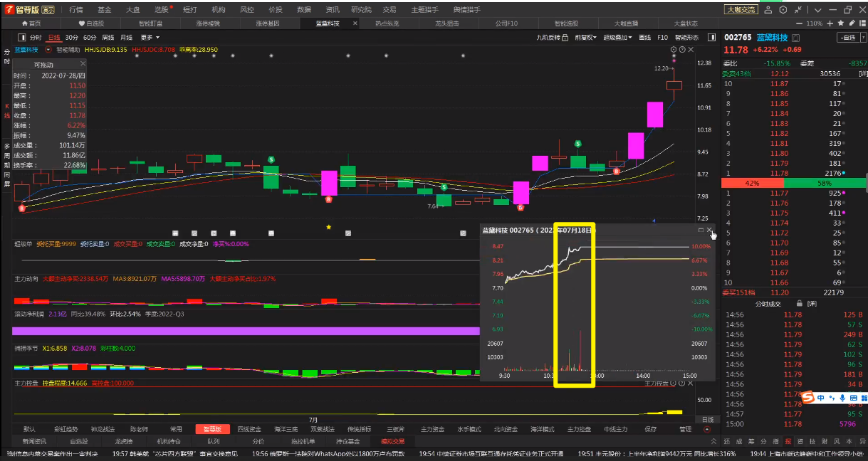Expand the 更多 periods dropdown

150,37
